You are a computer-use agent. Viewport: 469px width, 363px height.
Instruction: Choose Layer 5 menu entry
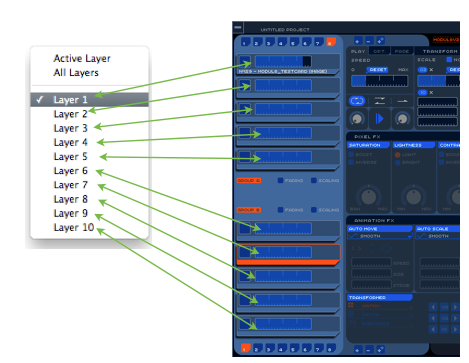(89, 156)
